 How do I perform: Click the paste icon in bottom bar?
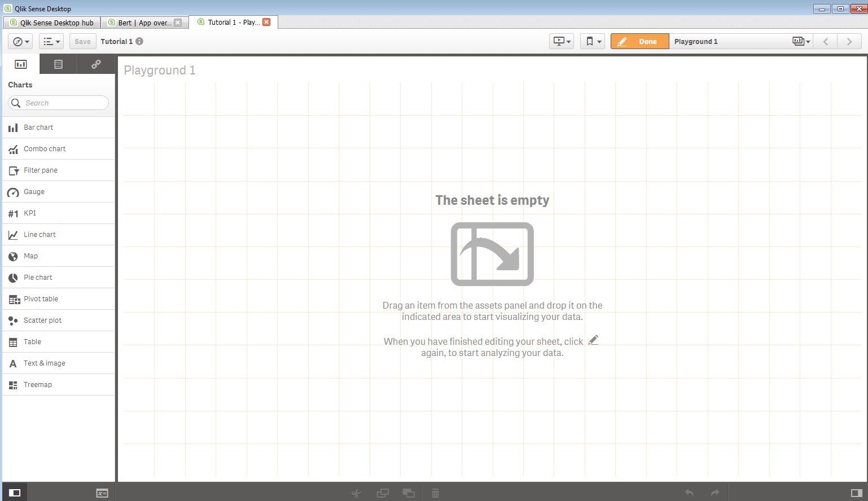409,493
